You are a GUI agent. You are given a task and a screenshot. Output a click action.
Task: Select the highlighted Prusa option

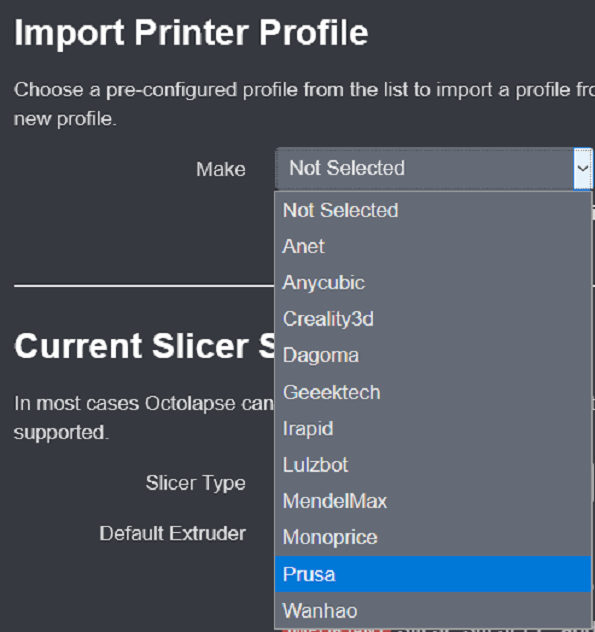(433, 574)
